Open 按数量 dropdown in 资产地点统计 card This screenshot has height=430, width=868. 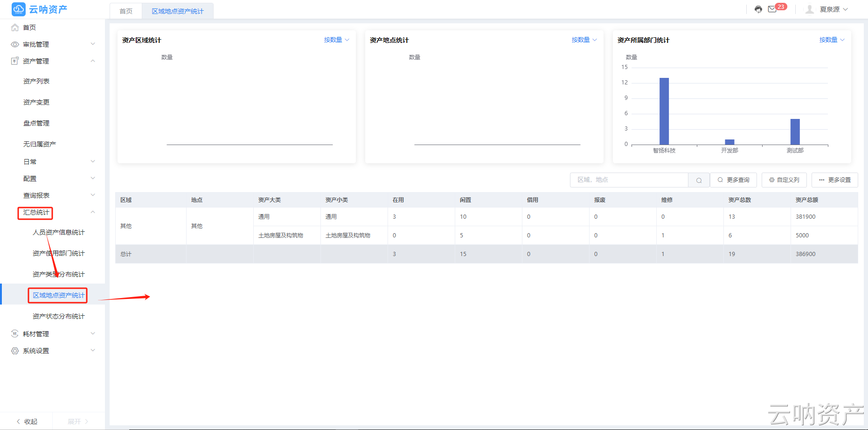coord(584,40)
